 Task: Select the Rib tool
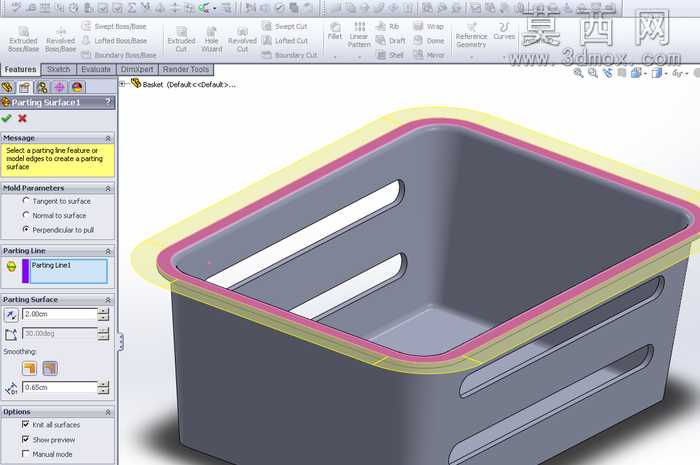pyautogui.click(x=388, y=26)
